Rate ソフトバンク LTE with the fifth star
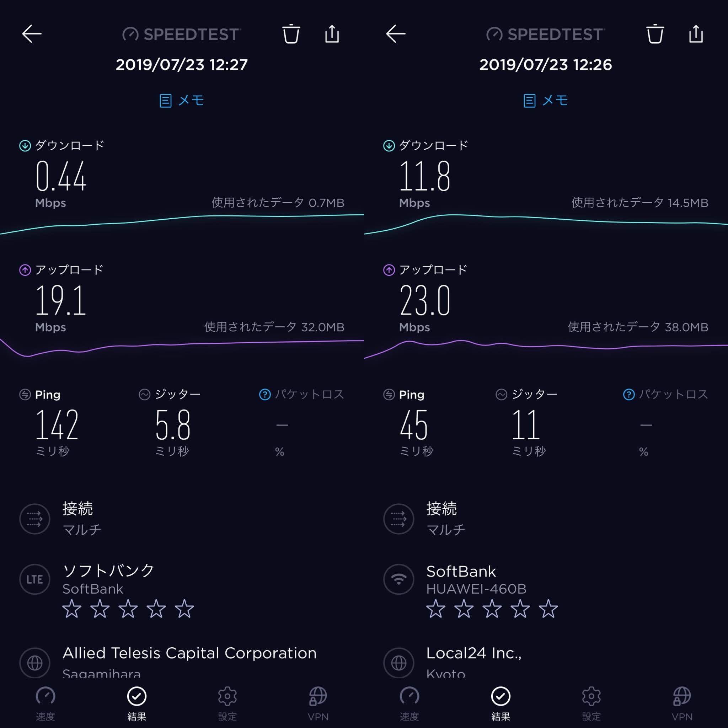Screen dimensions: 728x728 [184, 609]
